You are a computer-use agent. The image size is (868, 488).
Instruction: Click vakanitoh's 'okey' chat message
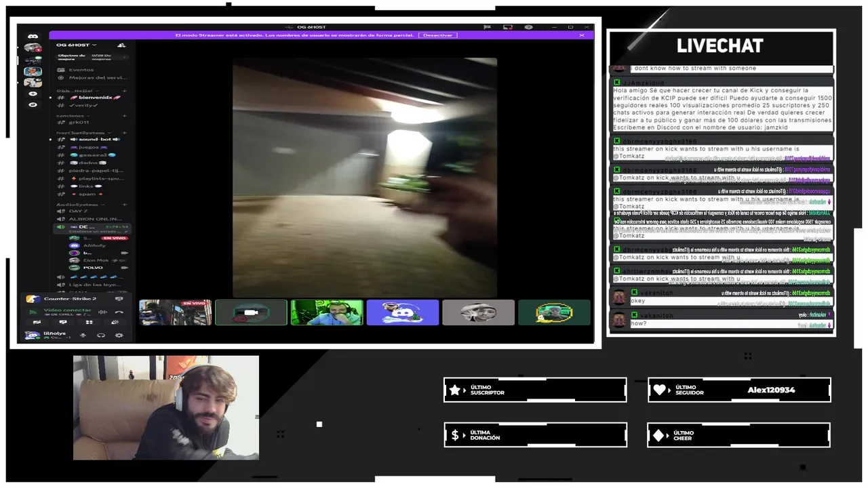tap(638, 301)
